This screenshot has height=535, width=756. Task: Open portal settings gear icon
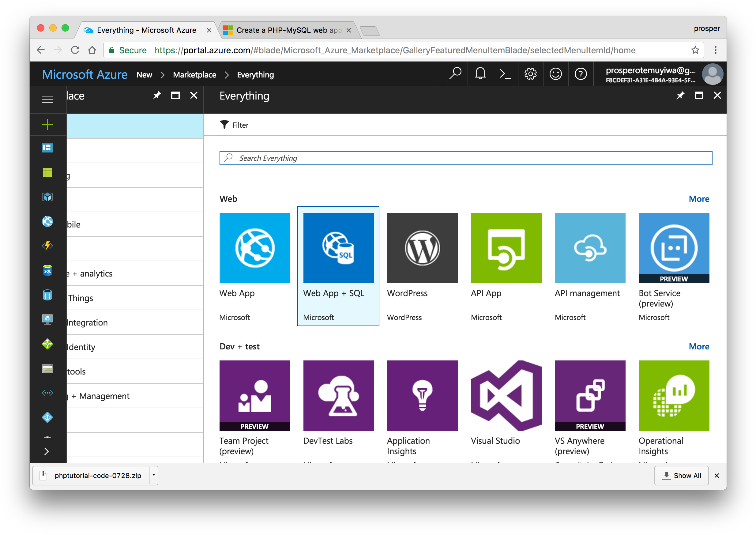click(x=530, y=74)
